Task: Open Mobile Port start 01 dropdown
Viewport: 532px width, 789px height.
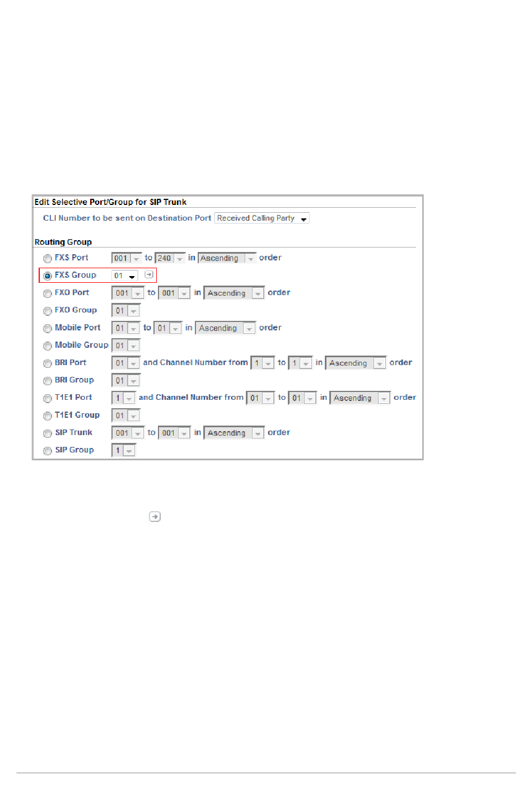Action: point(126,328)
